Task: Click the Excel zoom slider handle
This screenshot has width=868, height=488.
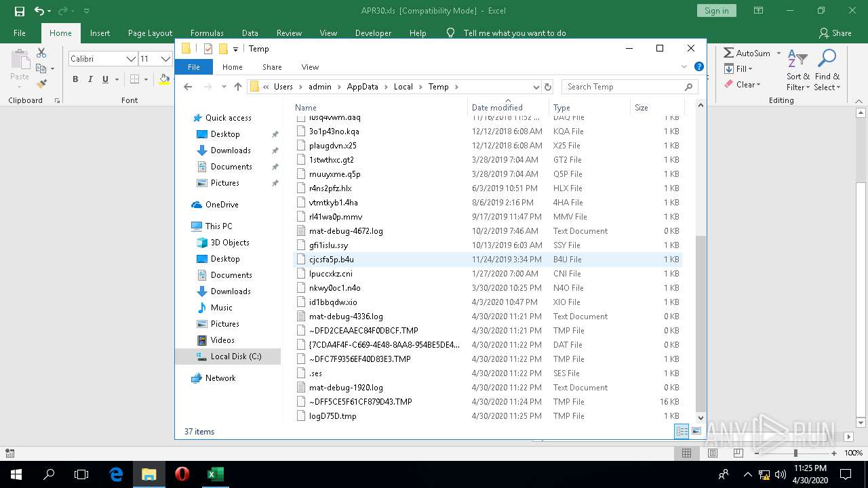Action: point(795,453)
